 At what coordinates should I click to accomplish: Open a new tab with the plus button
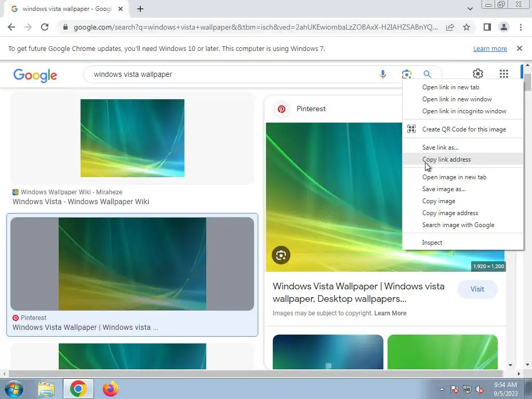(x=140, y=9)
